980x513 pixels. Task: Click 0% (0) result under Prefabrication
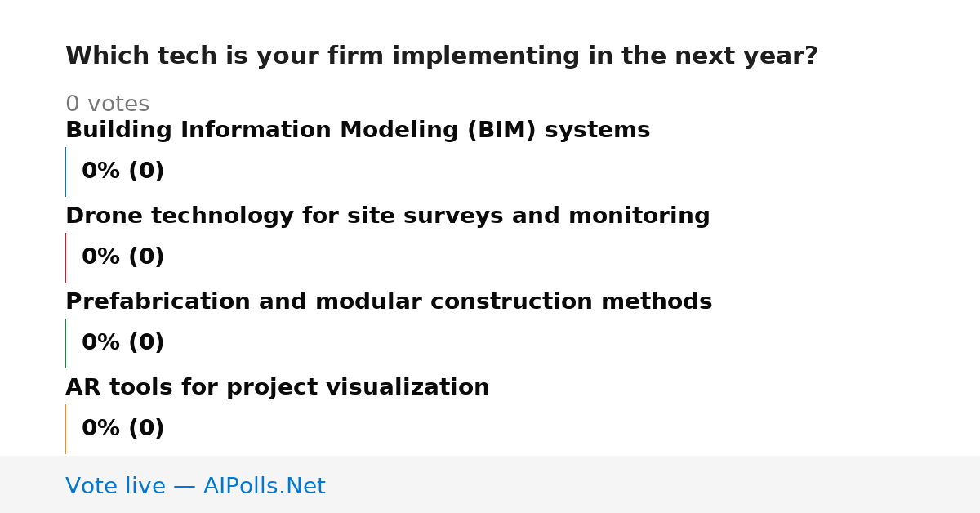[x=122, y=343]
